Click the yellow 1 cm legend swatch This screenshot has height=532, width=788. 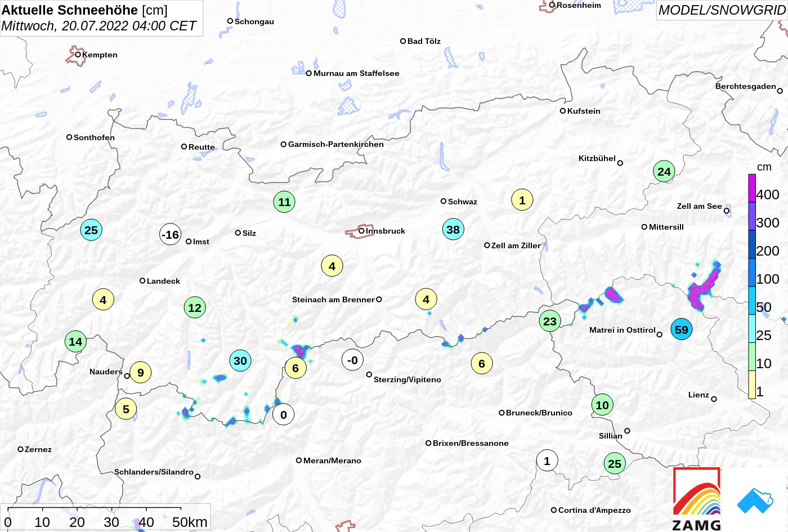click(751, 385)
